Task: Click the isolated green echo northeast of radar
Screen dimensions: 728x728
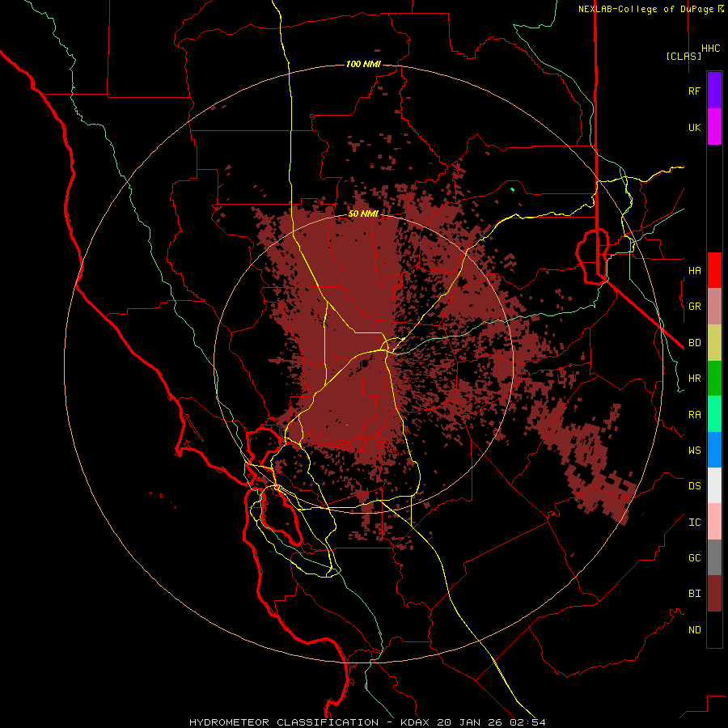Action: (513, 189)
